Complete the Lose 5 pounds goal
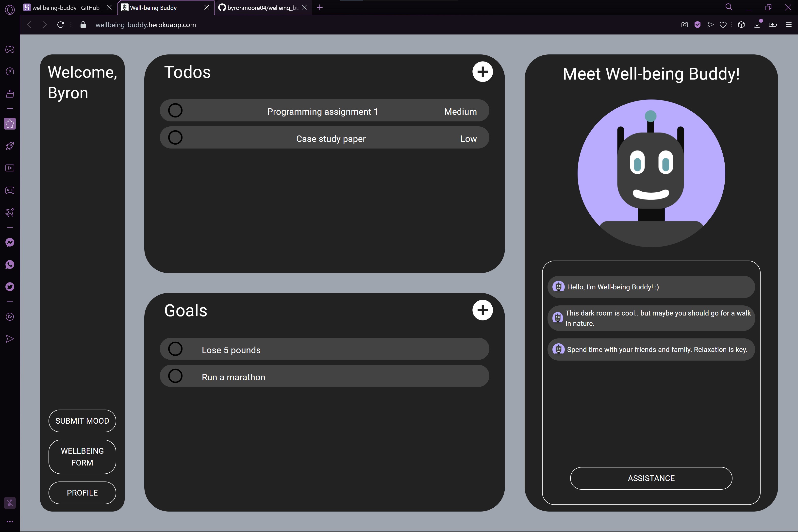This screenshot has height=532, width=798. 175,349
